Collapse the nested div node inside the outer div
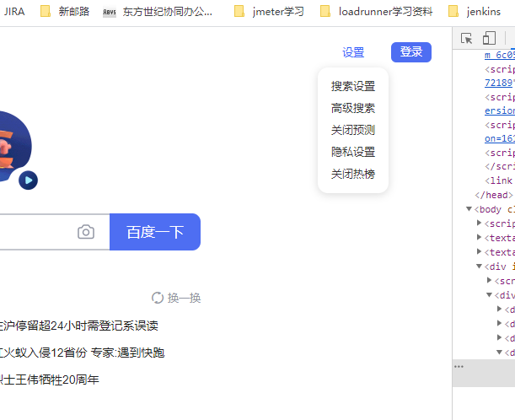The width and height of the screenshot is (515, 420). click(x=490, y=295)
